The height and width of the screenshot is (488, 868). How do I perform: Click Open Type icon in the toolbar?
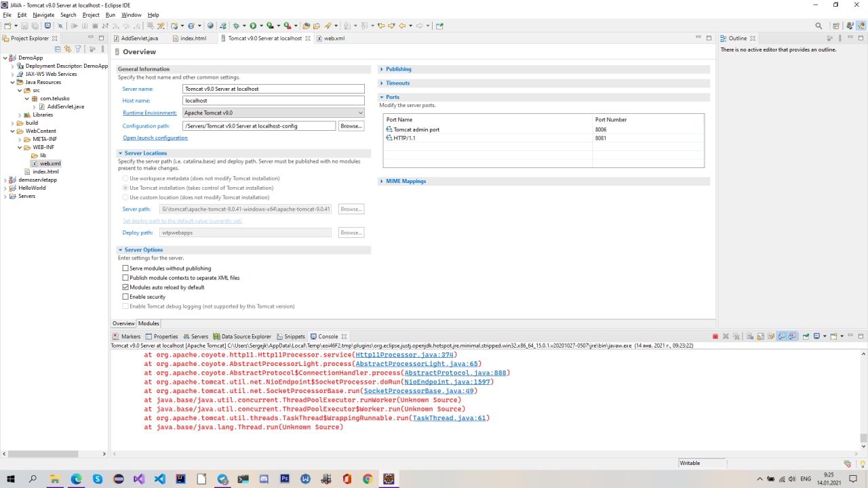click(306, 26)
